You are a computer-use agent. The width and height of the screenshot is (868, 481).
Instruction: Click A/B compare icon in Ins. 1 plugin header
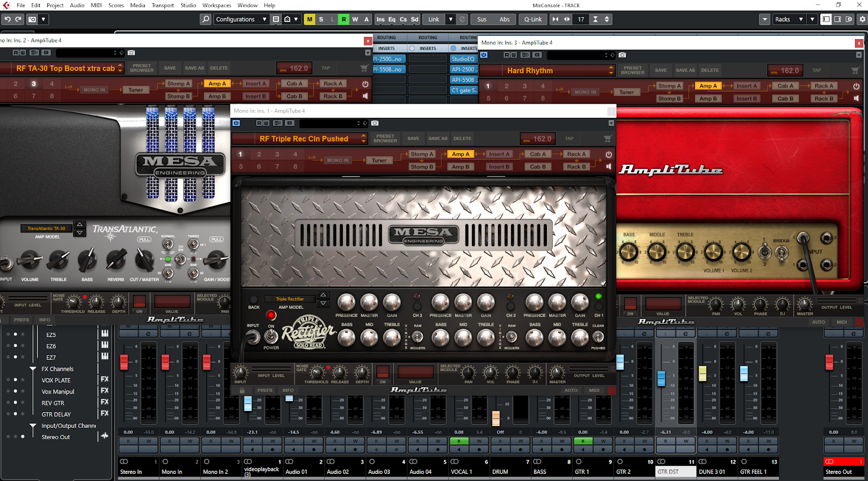277,123
